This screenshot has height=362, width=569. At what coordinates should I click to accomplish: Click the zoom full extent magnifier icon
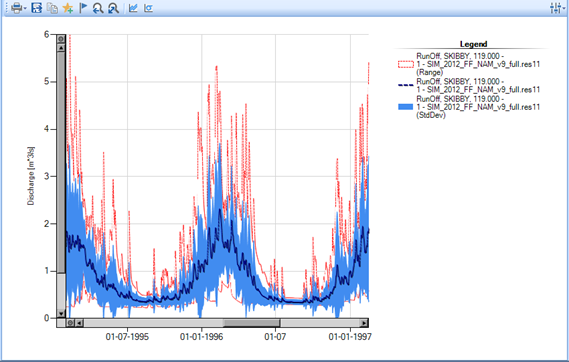click(113, 8)
